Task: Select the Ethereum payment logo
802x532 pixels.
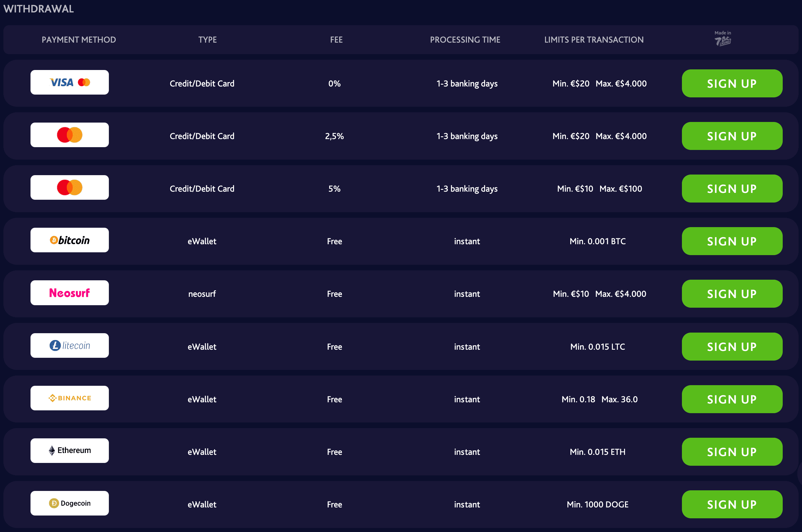Action: [x=70, y=450]
